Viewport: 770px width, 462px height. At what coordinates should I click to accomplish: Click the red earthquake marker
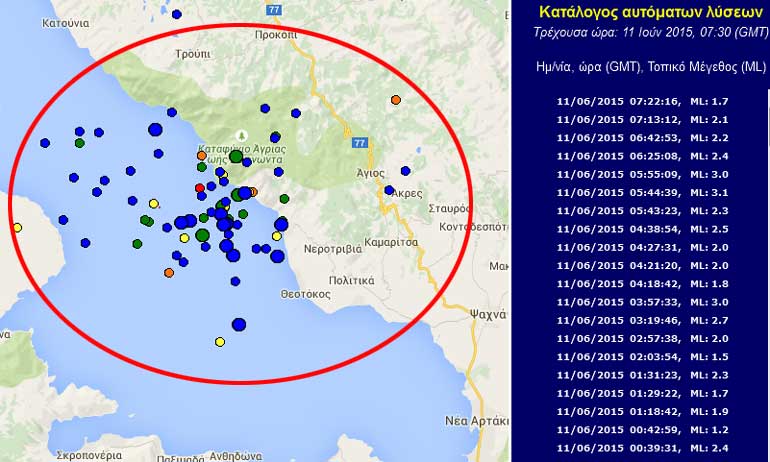[199, 187]
